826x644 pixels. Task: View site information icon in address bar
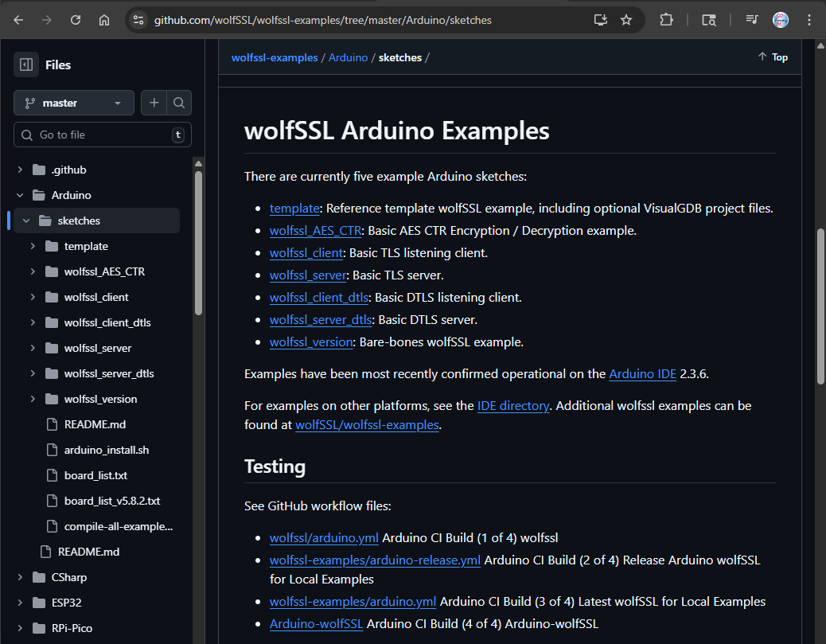[x=138, y=20]
